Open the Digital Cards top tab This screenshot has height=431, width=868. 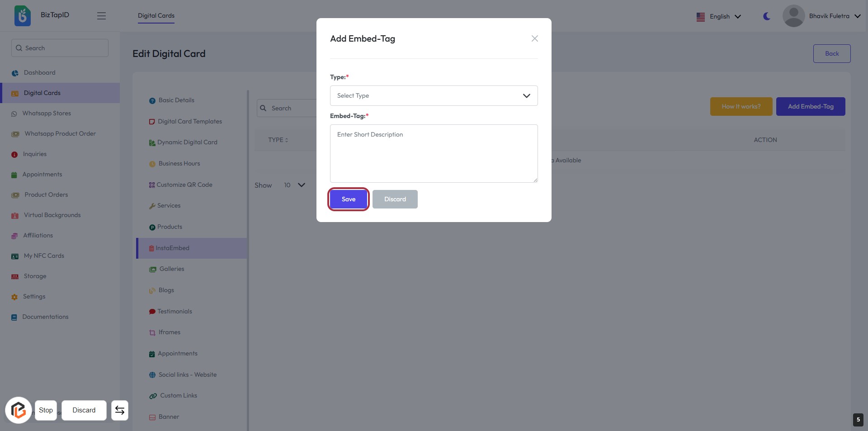click(x=156, y=15)
